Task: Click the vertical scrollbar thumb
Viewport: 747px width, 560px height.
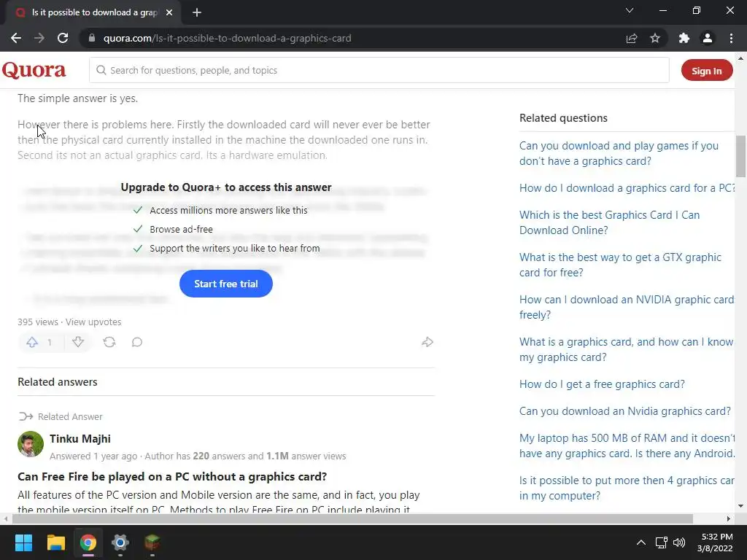Action: (x=741, y=156)
